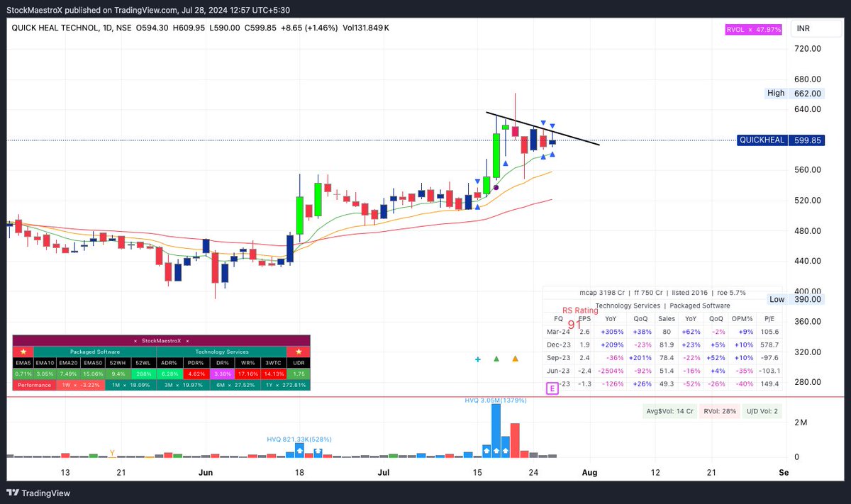Click the OPM% column header

[x=742, y=319]
